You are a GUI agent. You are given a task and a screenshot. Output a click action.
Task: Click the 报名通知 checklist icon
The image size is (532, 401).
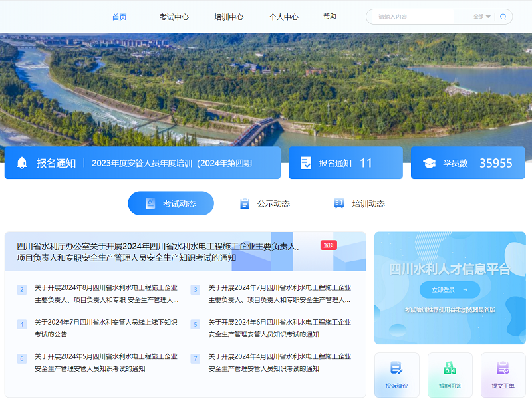click(306, 163)
